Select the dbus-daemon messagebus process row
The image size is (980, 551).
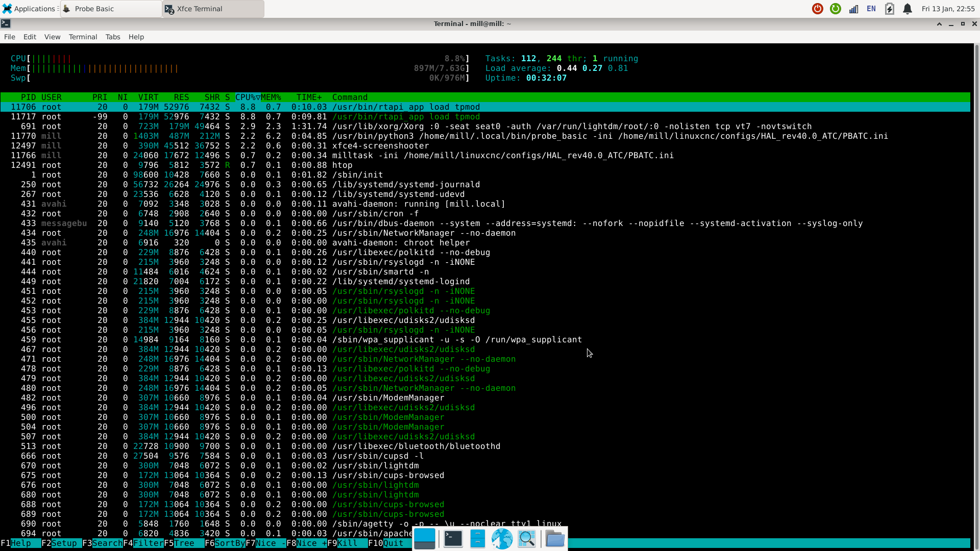click(x=485, y=223)
